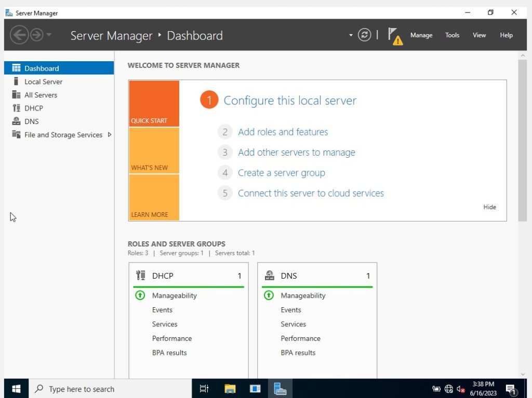Viewport: 532px width, 398px height.
Task: Click the back navigation arrow
Action: coord(19,35)
